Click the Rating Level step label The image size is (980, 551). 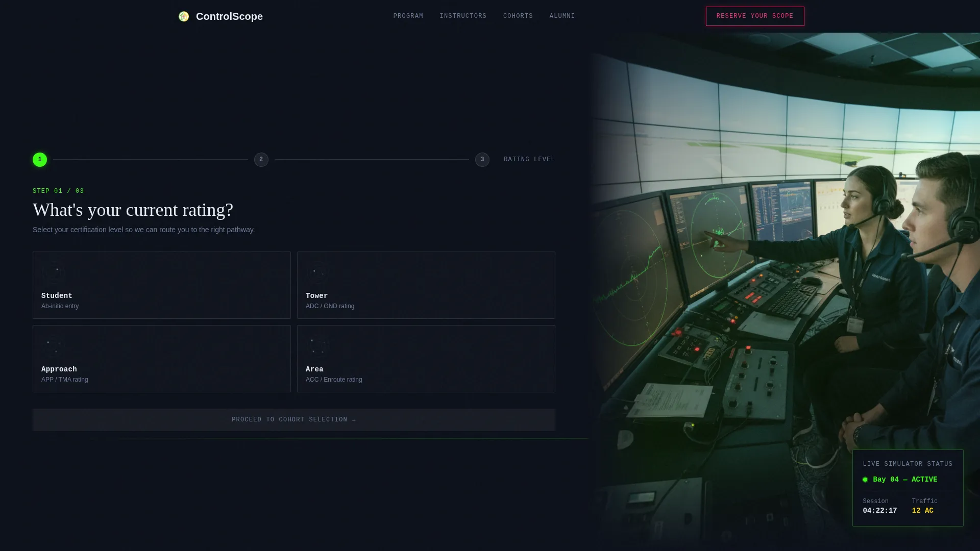[x=529, y=160]
